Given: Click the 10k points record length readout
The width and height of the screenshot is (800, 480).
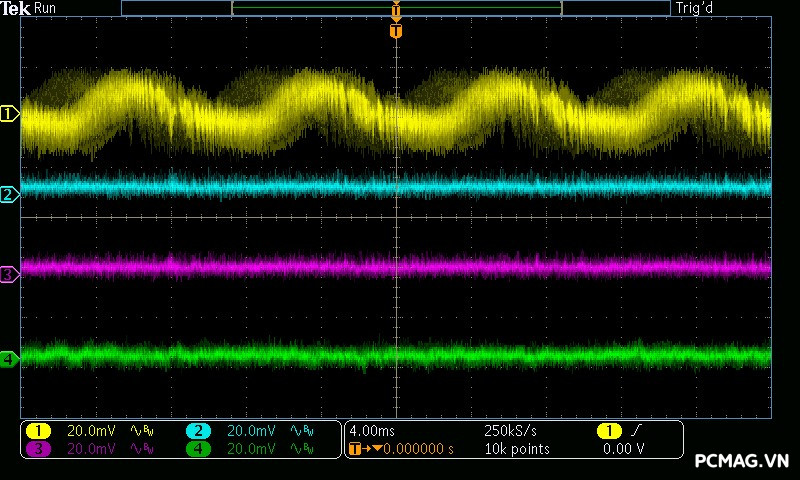Looking at the screenshot, I should [x=517, y=449].
